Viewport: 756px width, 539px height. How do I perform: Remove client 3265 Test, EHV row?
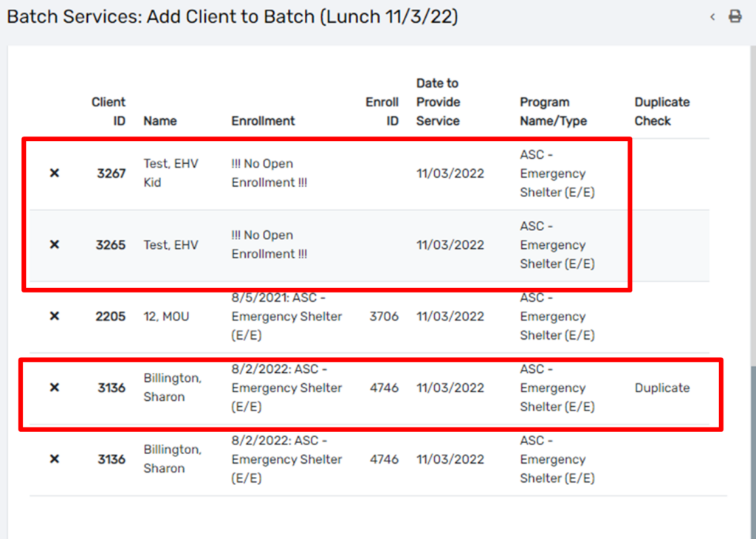[55, 244]
